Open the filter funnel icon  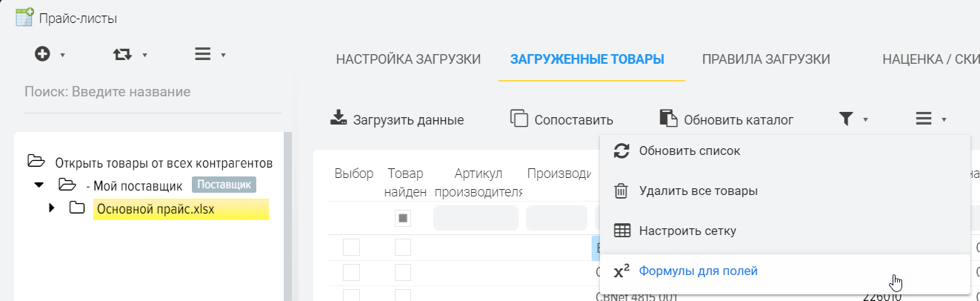pyautogui.click(x=846, y=119)
